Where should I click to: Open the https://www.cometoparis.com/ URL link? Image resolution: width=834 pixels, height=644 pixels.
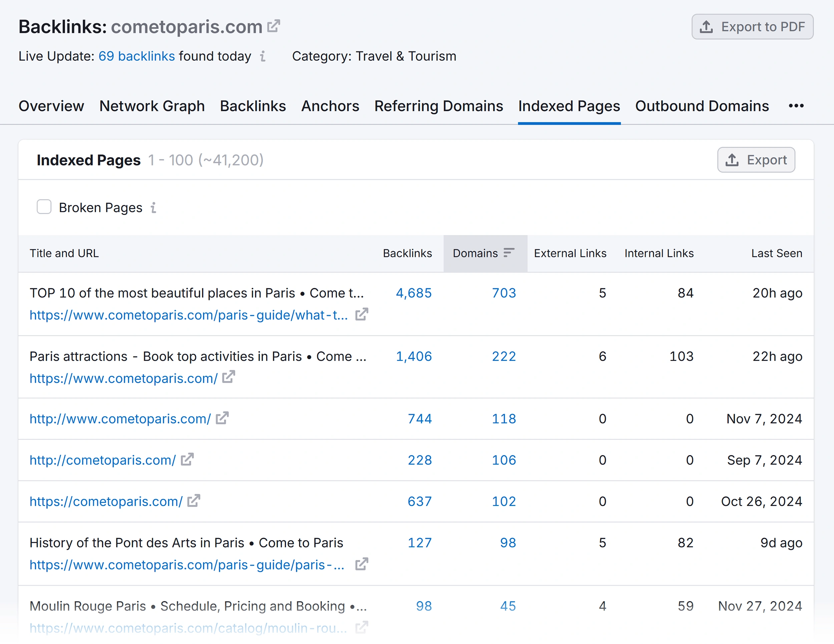tap(124, 378)
